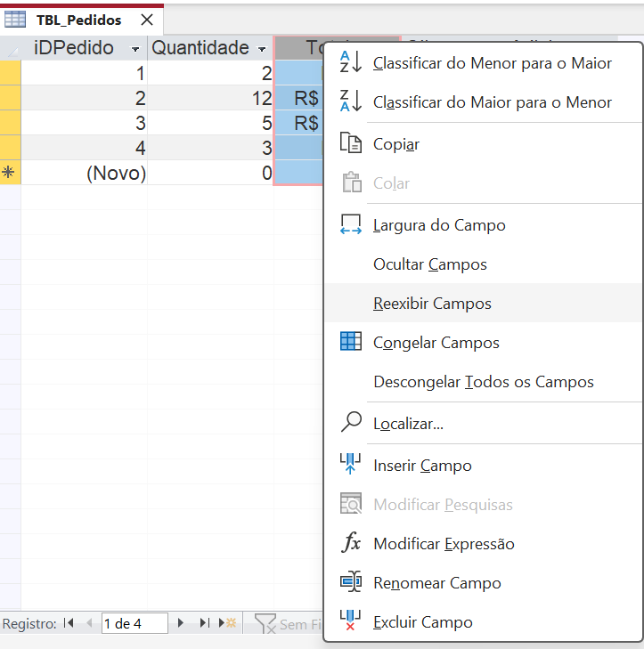This screenshot has width=644, height=649.
Task: Click the Inserir Campo icon
Action: point(351,465)
